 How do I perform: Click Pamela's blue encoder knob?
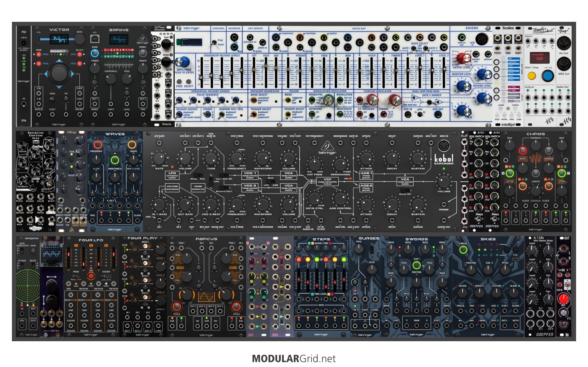548,76
